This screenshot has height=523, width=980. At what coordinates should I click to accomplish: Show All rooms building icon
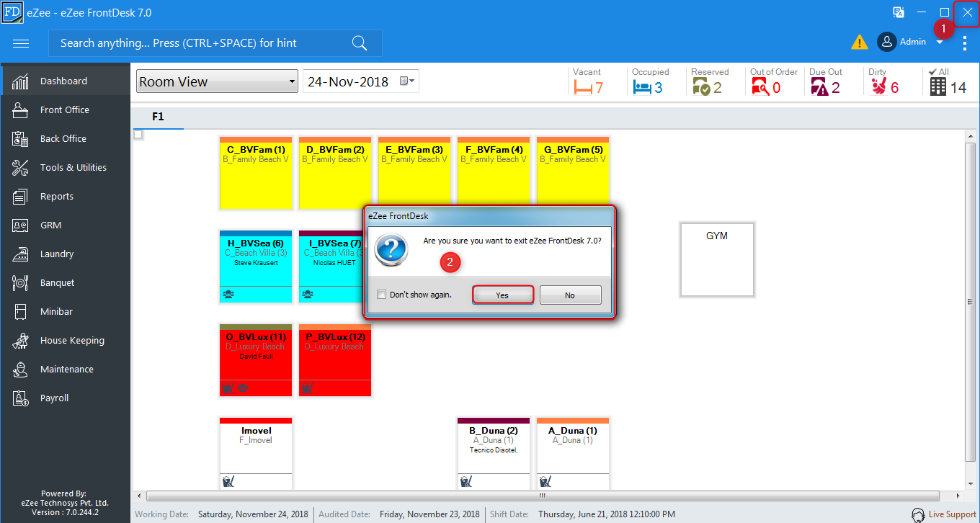tap(937, 87)
